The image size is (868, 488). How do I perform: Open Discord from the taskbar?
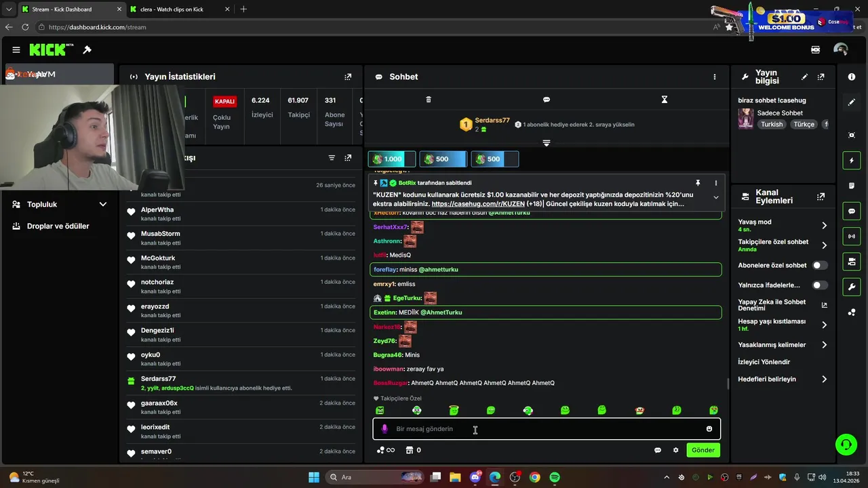pos(475,477)
